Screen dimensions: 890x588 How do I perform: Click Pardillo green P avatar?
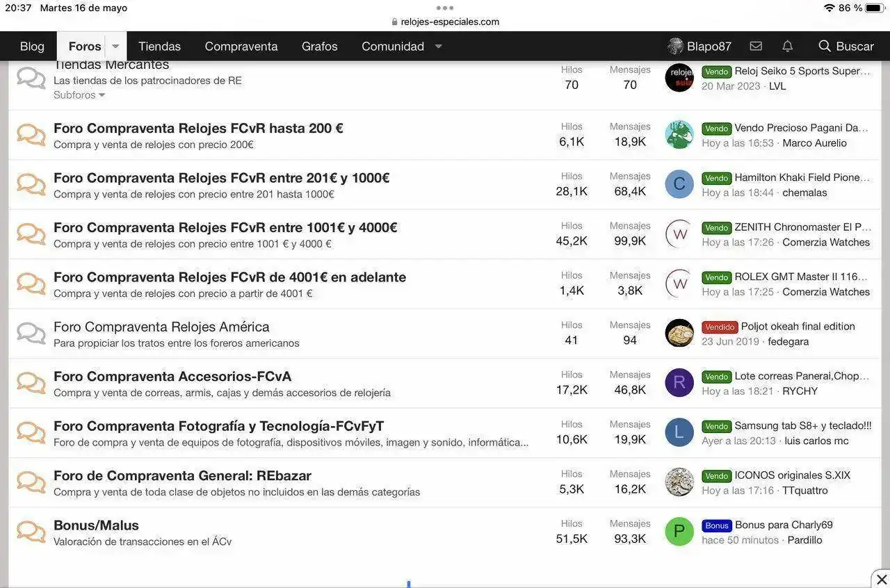tap(679, 532)
